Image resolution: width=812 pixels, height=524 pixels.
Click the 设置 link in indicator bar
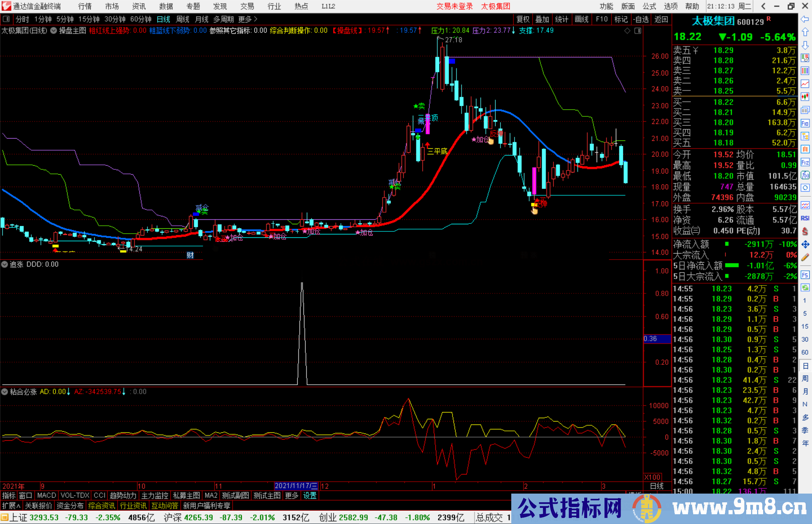pyautogui.click(x=310, y=495)
